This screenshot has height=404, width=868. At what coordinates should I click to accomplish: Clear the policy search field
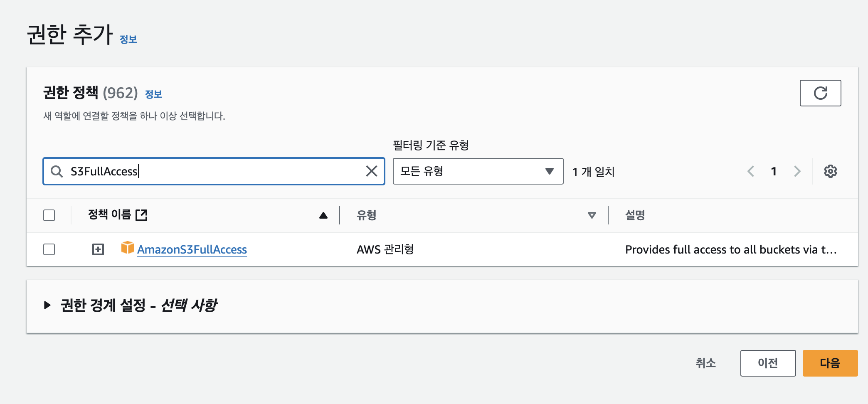pos(371,171)
